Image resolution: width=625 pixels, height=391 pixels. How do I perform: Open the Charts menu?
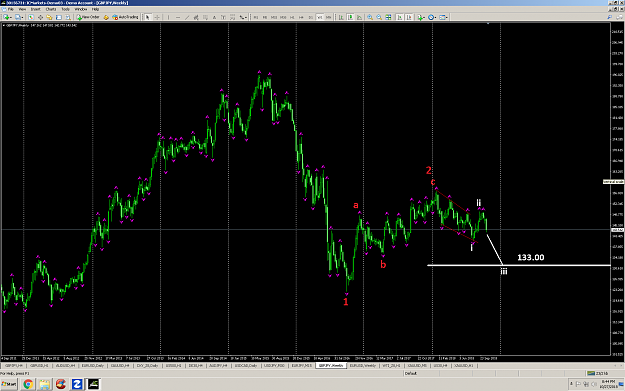[51, 9]
